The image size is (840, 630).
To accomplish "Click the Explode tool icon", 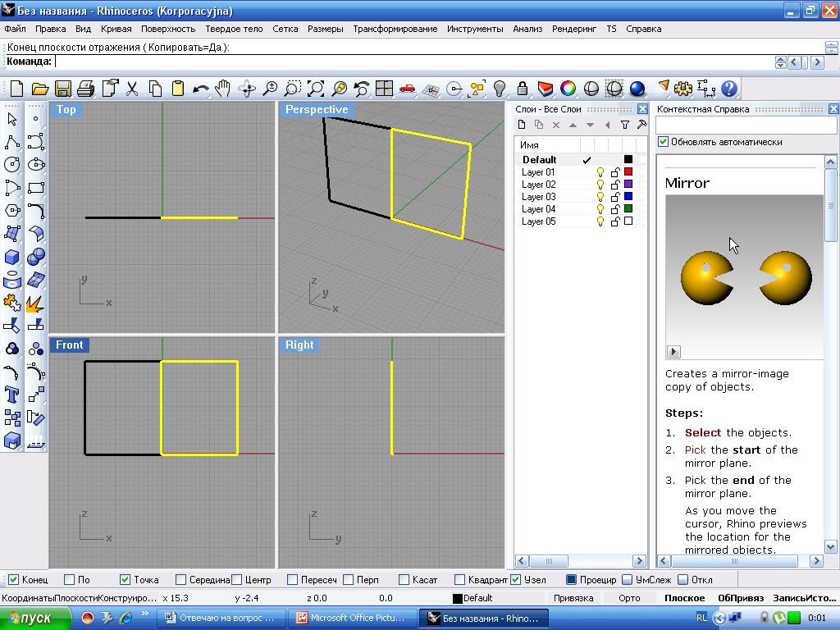I will point(35,303).
